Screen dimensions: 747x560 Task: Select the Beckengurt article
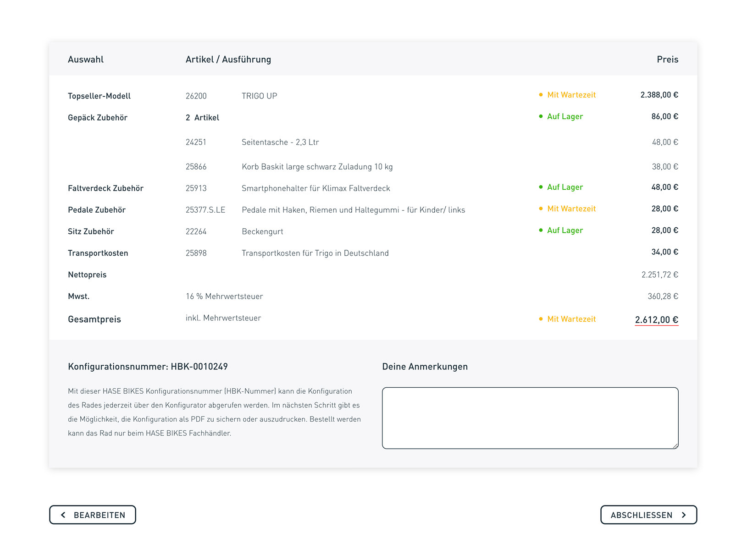point(262,232)
